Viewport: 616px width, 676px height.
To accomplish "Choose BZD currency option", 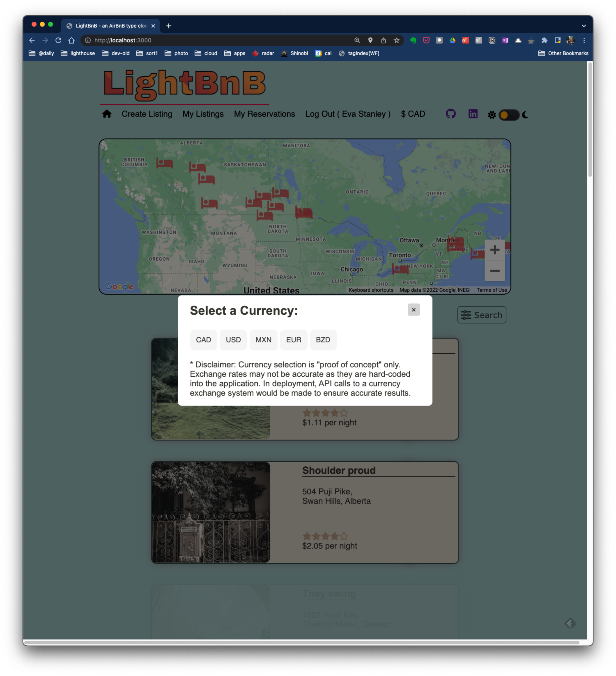I will tap(323, 340).
